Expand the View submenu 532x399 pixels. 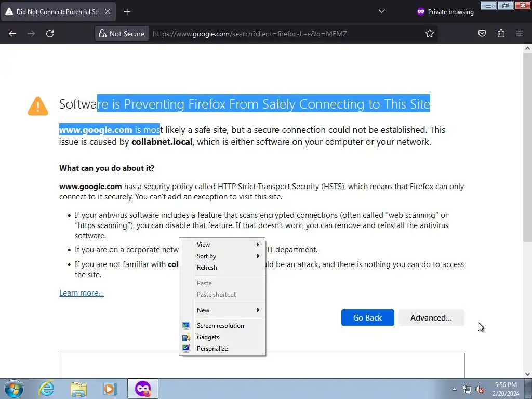tap(222, 245)
